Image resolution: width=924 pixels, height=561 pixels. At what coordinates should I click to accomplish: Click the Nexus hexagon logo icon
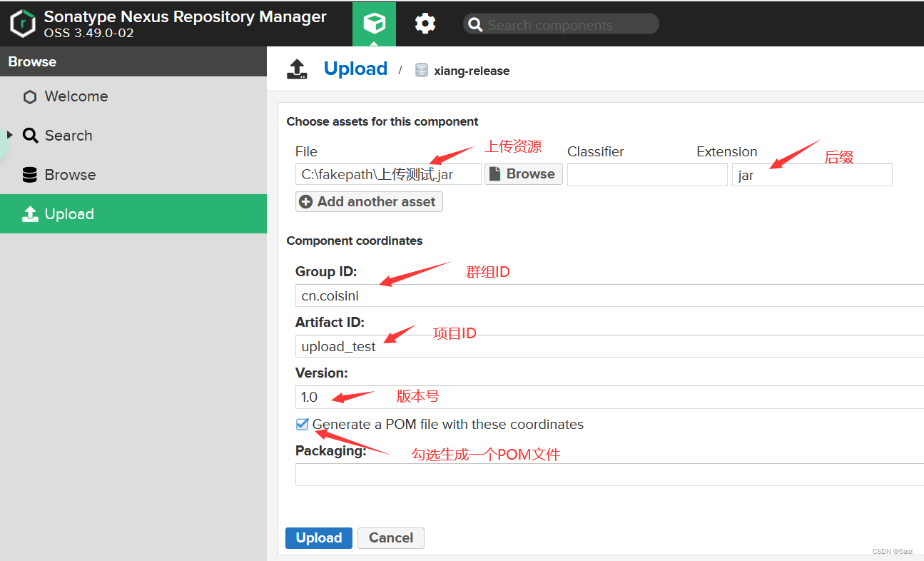click(x=23, y=24)
